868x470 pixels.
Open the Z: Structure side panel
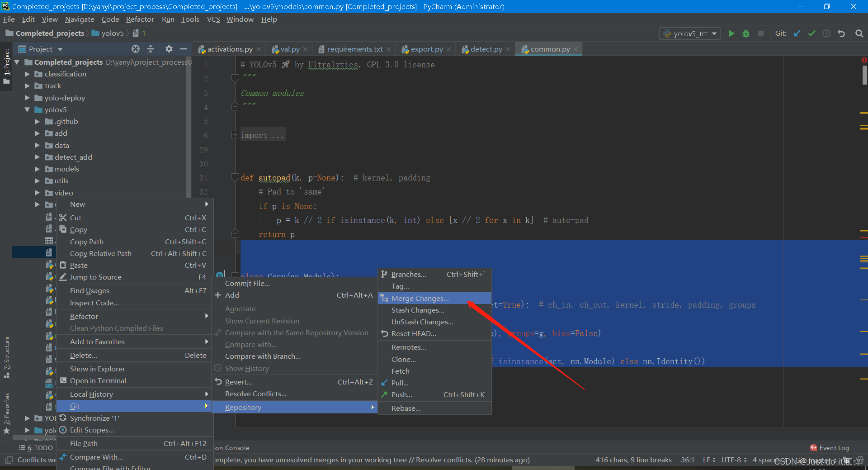6,357
